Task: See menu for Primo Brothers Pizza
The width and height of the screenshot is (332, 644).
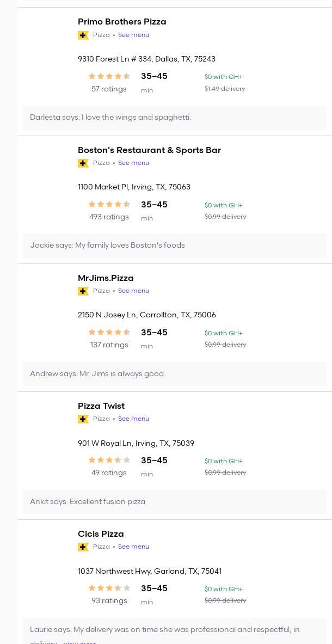Action: (x=133, y=35)
